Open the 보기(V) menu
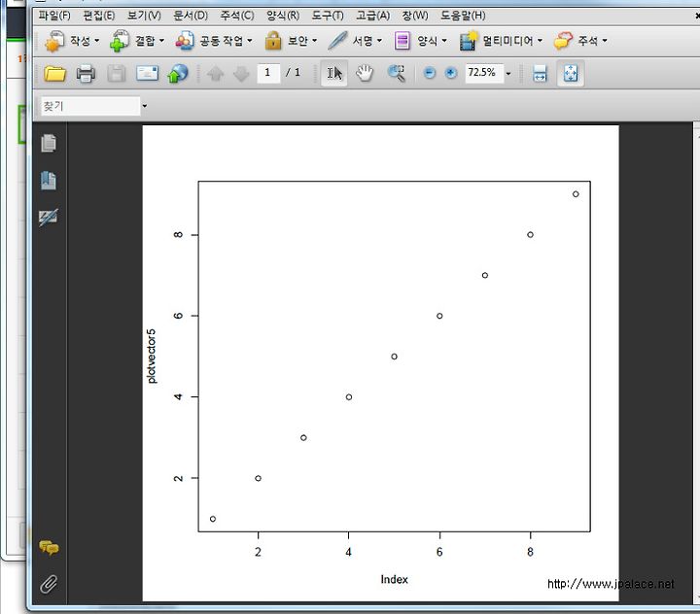 (144, 16)
